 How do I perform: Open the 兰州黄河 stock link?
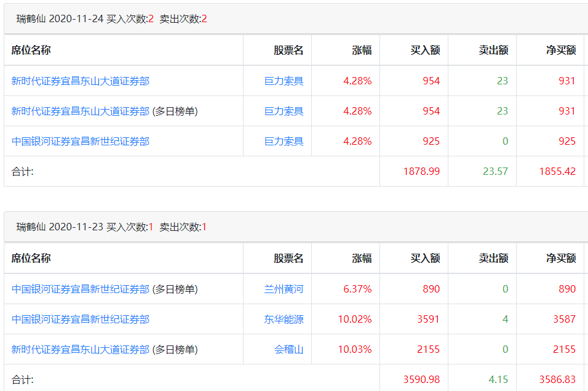[x=284, y=289]
